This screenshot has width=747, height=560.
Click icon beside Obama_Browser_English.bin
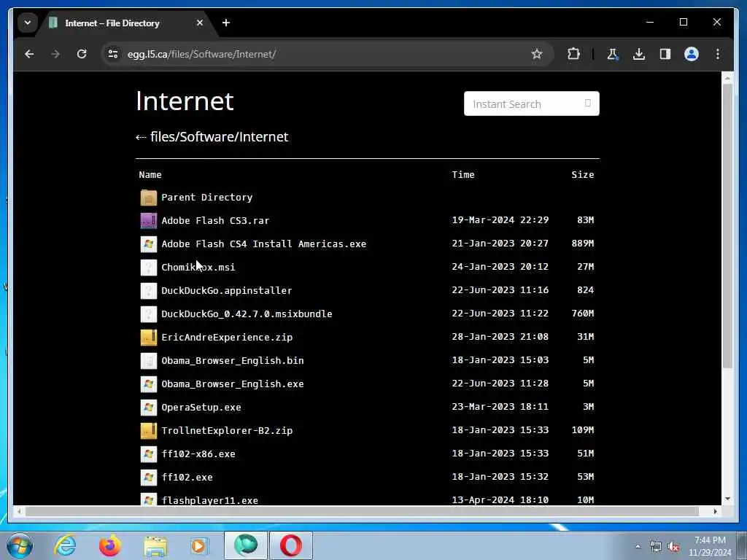pyautogui.click(x=149, y=360)
